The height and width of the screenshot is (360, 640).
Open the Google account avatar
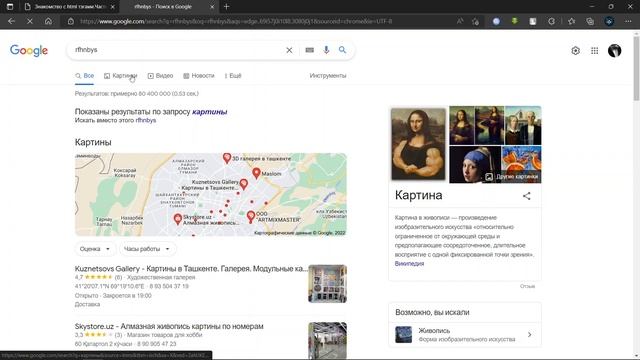pyautogui.click(x=614, y=51)
